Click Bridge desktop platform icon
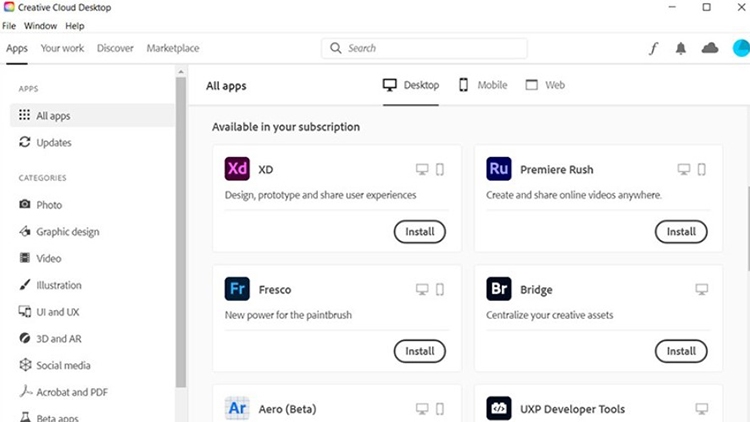 point(701,289)
